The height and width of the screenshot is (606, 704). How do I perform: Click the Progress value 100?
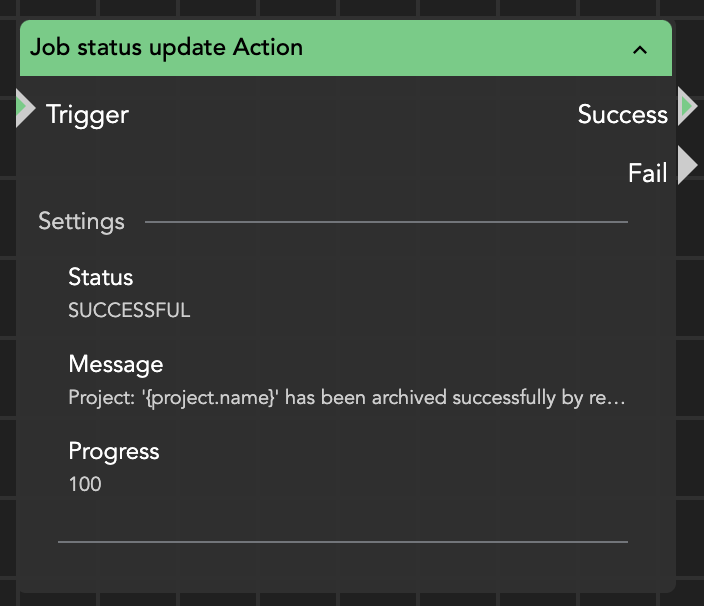85,485
